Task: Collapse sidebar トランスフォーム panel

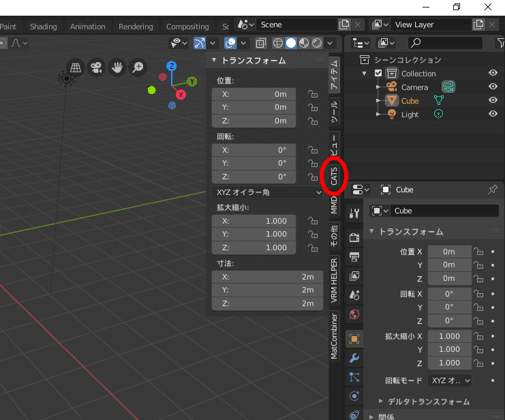Action: click(x=214, y=60)
